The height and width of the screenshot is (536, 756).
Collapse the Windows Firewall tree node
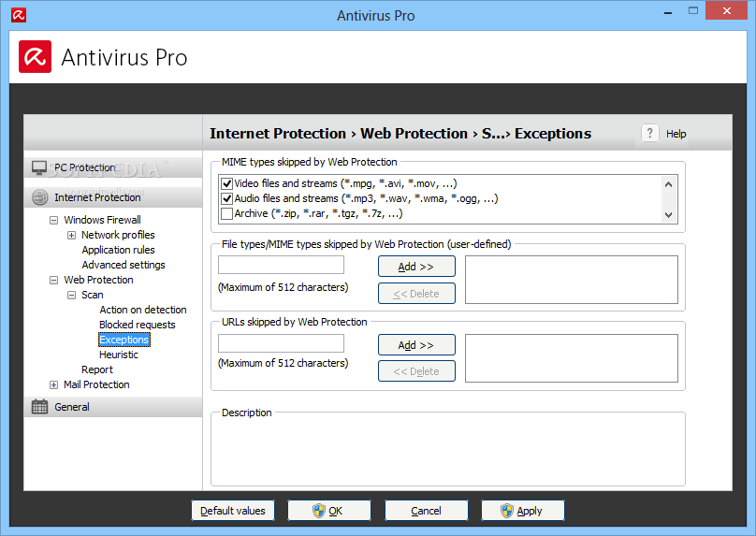pos(54,220)
